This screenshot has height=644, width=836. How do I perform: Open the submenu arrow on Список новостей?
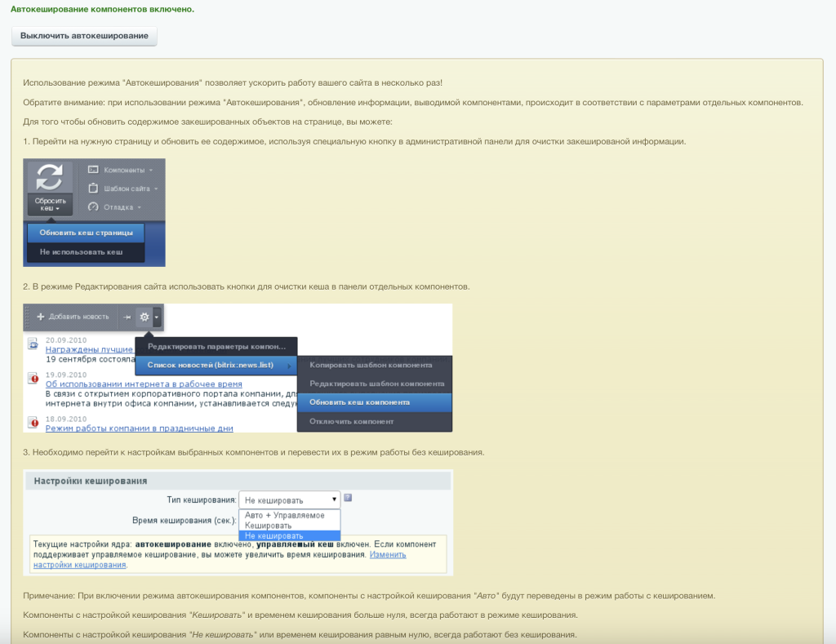click(289, 366)
